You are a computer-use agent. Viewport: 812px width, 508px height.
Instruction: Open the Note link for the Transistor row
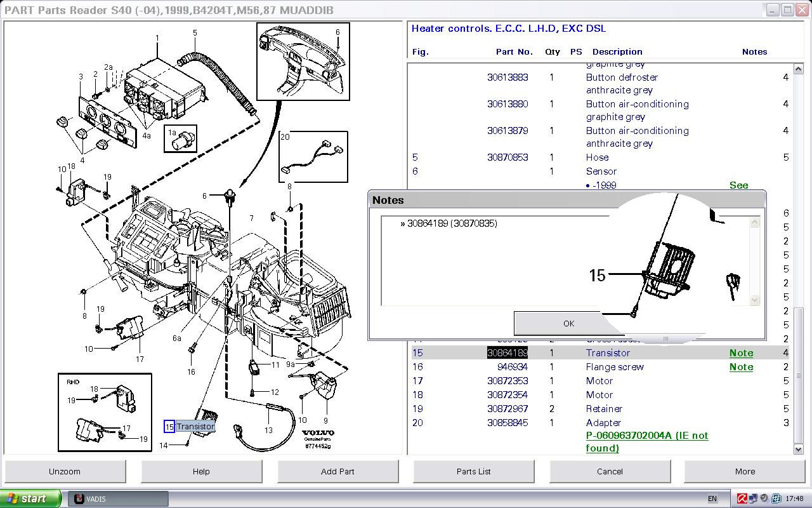(x=741, y=353)
